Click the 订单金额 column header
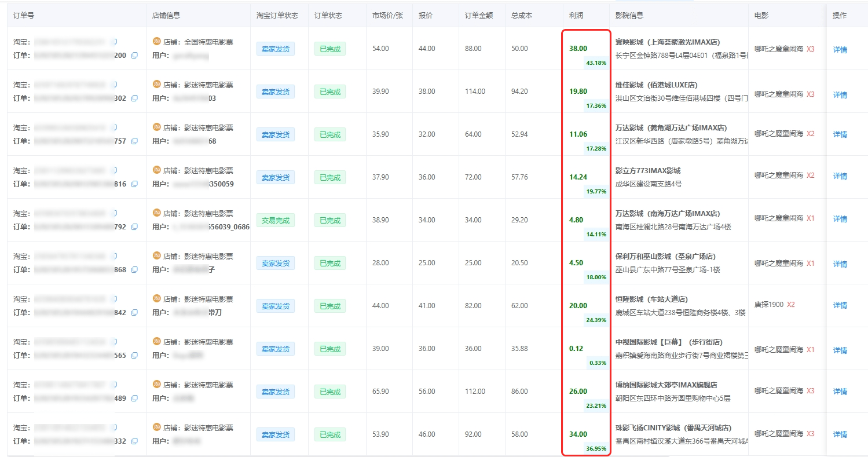Screen dimensions: 868x457 click(x=479, y=16)
